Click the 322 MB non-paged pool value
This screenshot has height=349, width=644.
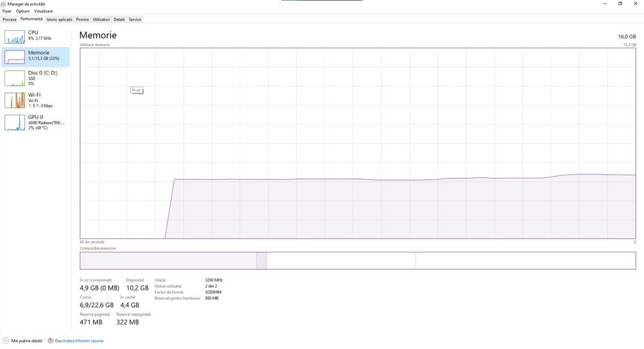pyautogui.click(x=128, y=323)
